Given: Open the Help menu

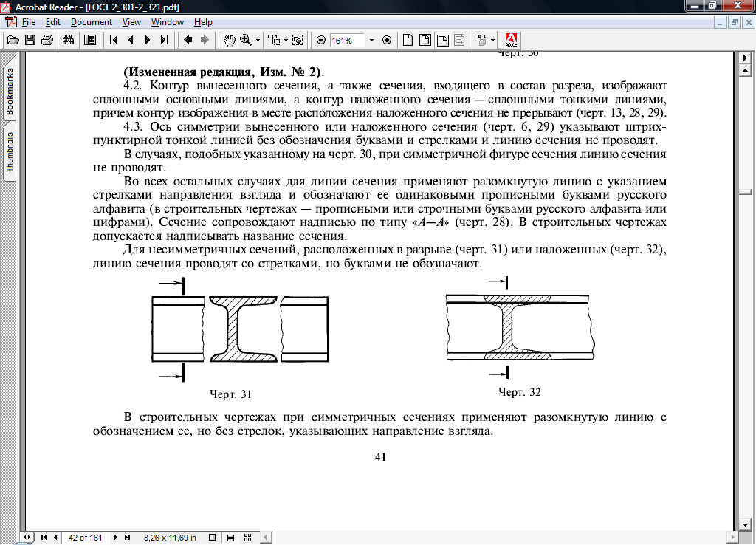Looking at the screenshot, I should (x=203, y=22).
